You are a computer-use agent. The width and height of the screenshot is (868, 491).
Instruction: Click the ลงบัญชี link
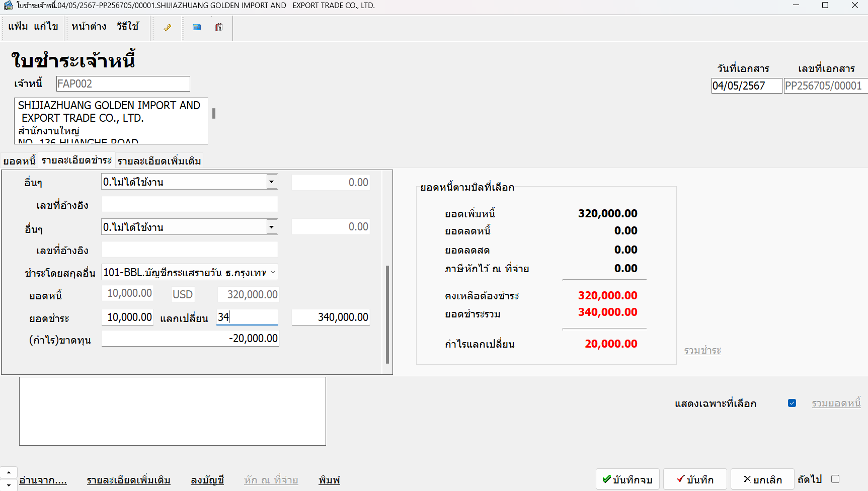coord(207,480)
